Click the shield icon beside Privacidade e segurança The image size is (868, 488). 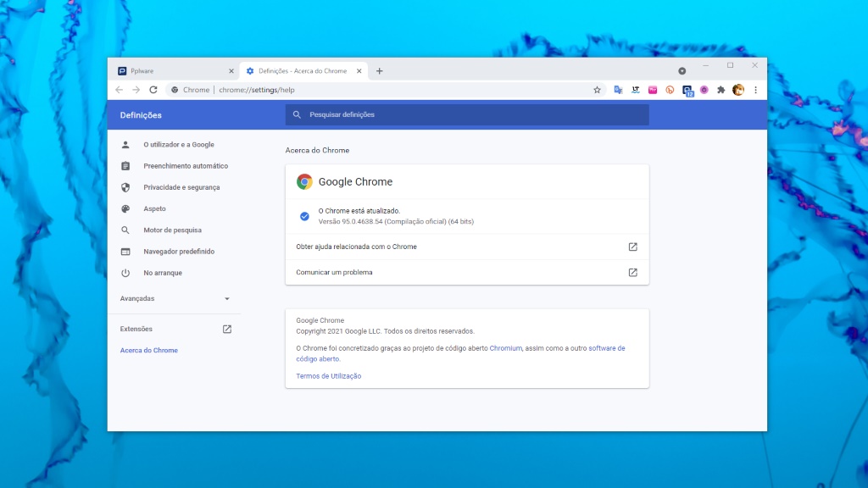[x=125, y=187]
